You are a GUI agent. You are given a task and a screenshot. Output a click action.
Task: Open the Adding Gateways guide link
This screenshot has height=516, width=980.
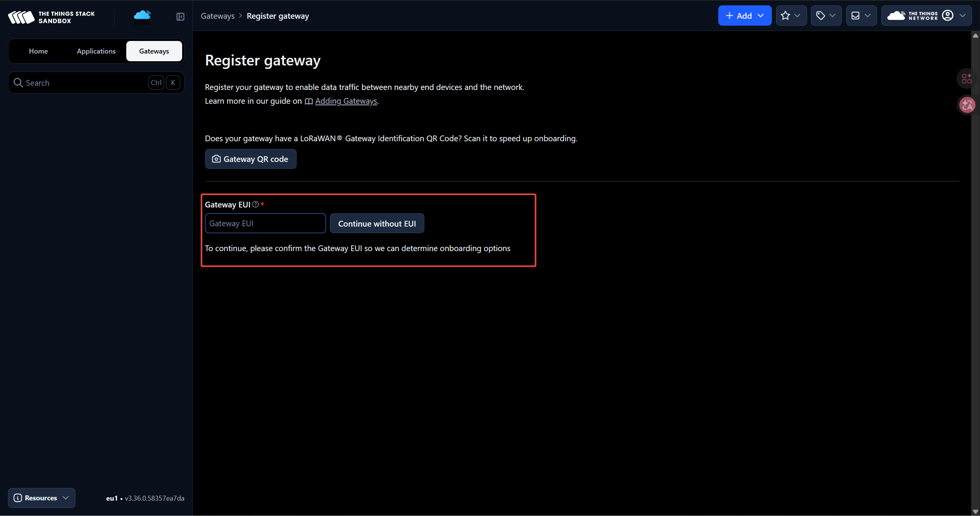[346, 101]
